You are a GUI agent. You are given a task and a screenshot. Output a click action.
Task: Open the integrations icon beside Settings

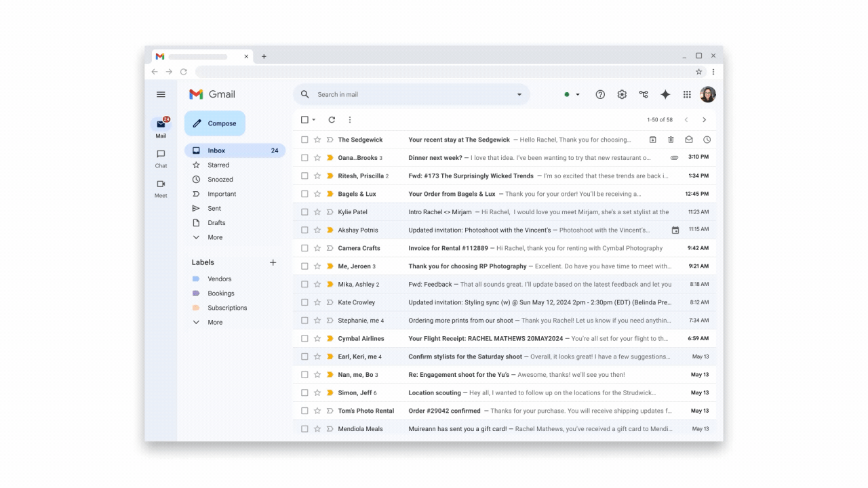[644, 95]
